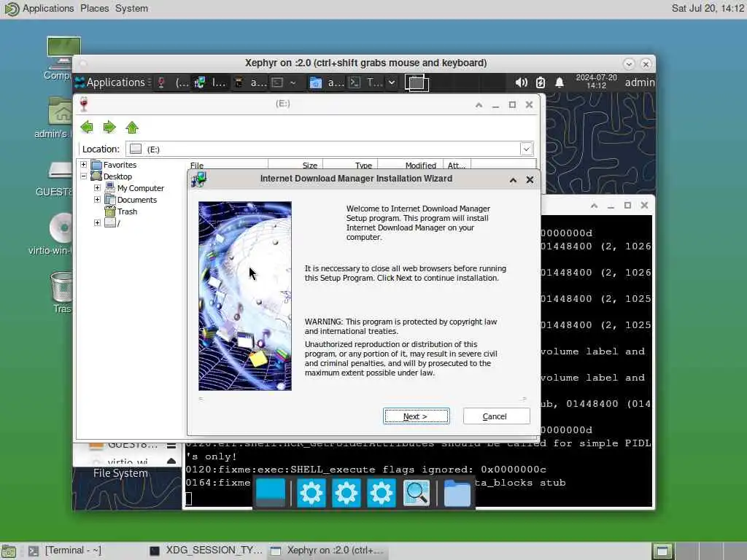The width and height of the screenshot is (747, 560).
Task: Go forward with the green right arrow
Action: pos(109,127)
